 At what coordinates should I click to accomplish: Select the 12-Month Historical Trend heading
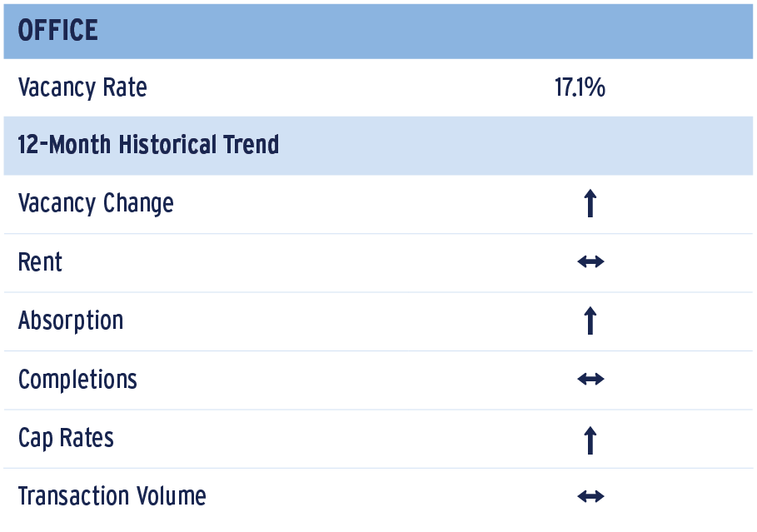click(x=148, y=145)
